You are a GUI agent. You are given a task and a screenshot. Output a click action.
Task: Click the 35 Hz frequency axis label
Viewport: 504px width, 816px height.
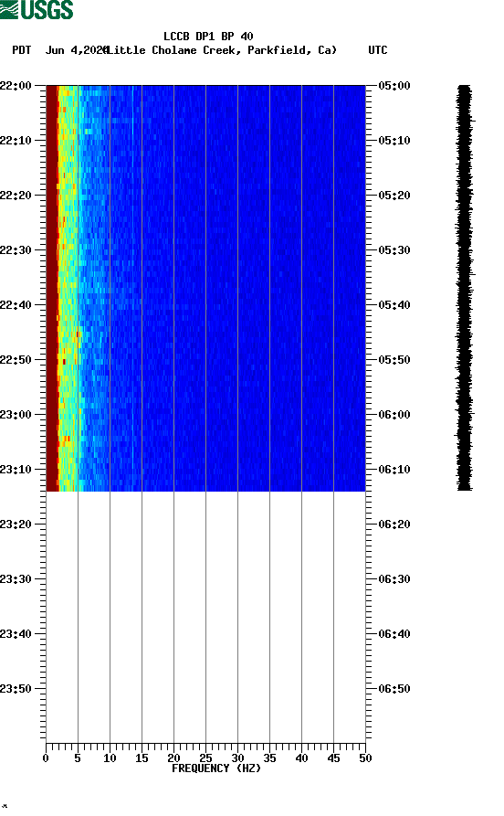pos(269,758)
